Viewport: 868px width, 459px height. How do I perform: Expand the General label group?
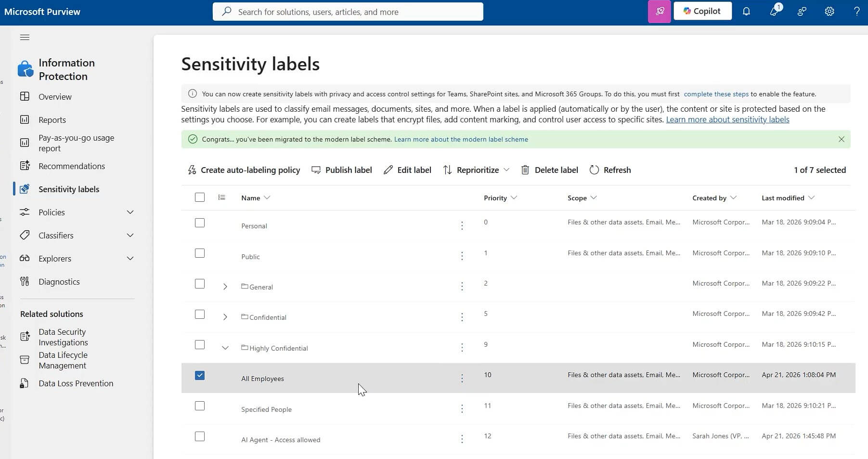[x=225, y=287]
